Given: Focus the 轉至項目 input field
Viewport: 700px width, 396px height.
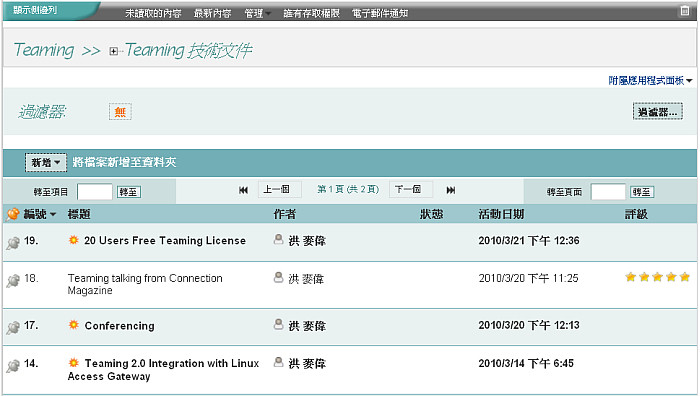Looking at the screenshot, I should [95, 192].
